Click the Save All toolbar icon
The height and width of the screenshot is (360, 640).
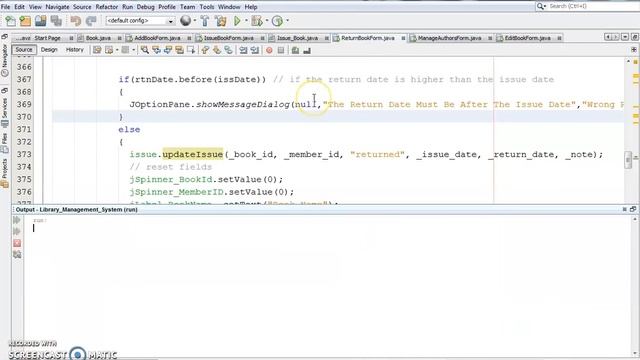point(56,21)
